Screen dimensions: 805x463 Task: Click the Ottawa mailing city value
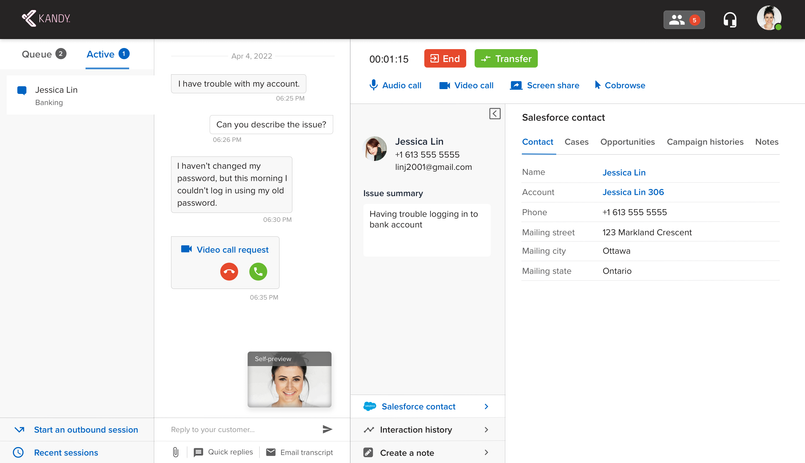pyautogui.click(x=616, y=251)
